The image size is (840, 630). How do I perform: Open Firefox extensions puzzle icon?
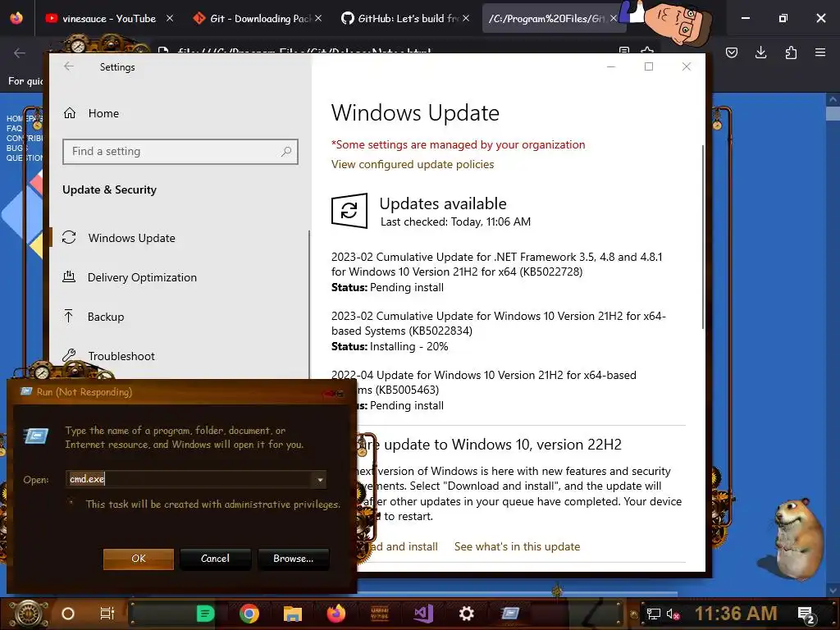[x=791, y=52]
